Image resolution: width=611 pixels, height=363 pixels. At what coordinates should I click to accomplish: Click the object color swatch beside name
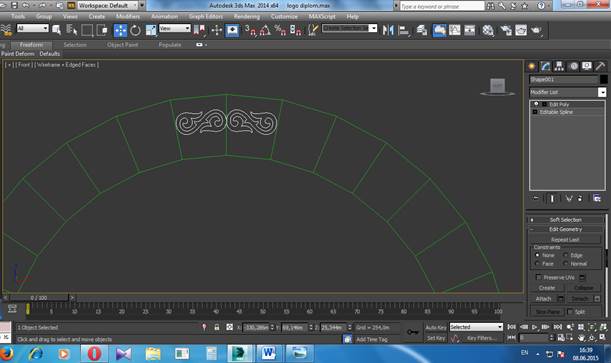click(603, 79)
